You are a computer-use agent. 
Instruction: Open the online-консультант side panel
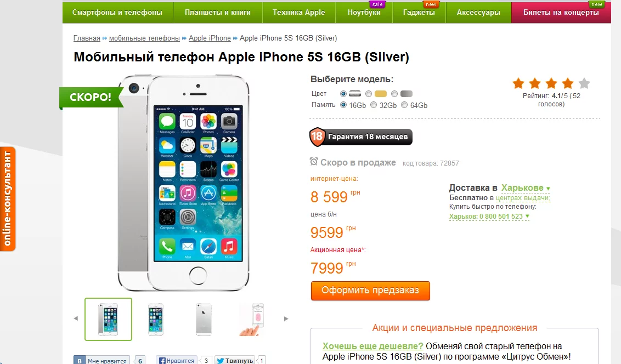click(8, 199)
